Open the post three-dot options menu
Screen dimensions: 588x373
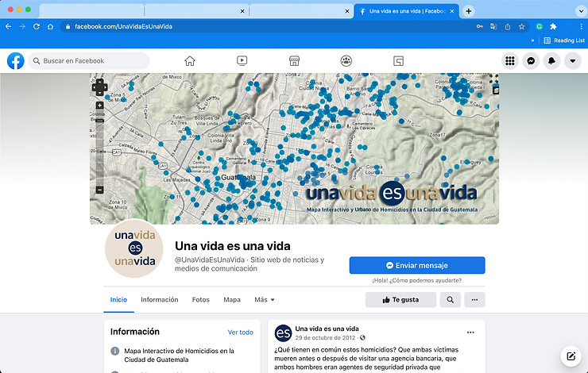[470, 333]
